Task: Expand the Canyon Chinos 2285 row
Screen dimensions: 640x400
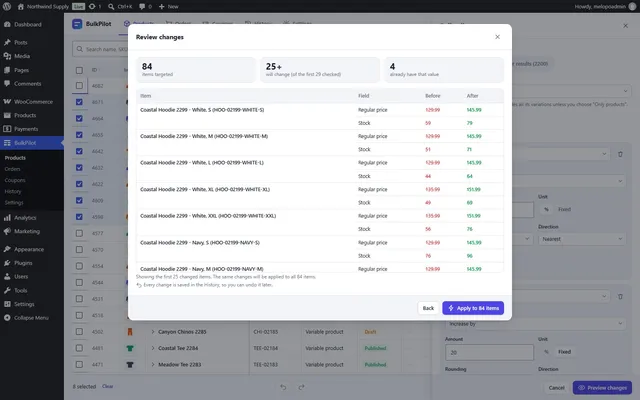Action: point(153,332)
